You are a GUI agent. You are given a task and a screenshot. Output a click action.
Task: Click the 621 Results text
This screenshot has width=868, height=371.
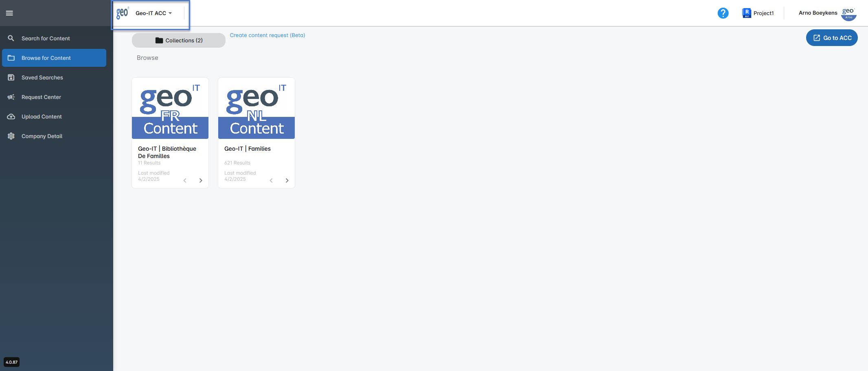point(237,163)
